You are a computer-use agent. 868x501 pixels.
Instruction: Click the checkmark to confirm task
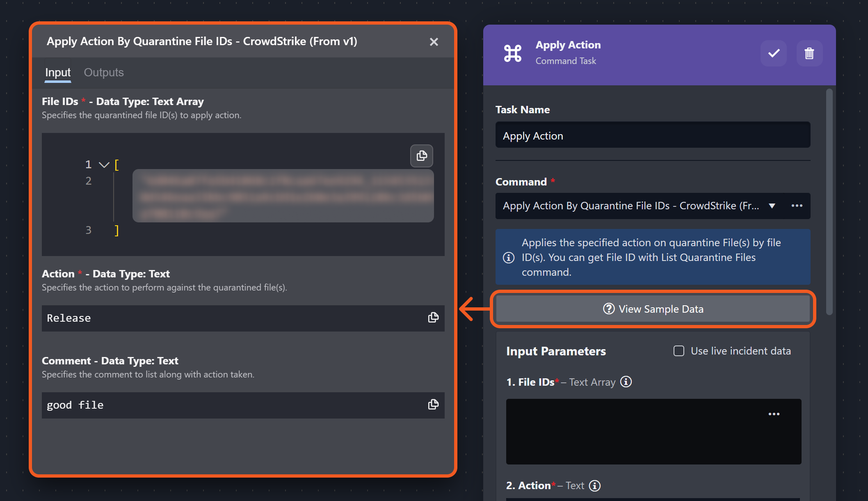pos(774,53)
